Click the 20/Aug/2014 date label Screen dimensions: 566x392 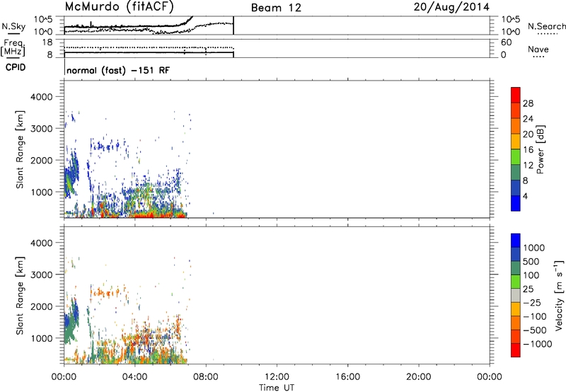[x=451, y=7]
